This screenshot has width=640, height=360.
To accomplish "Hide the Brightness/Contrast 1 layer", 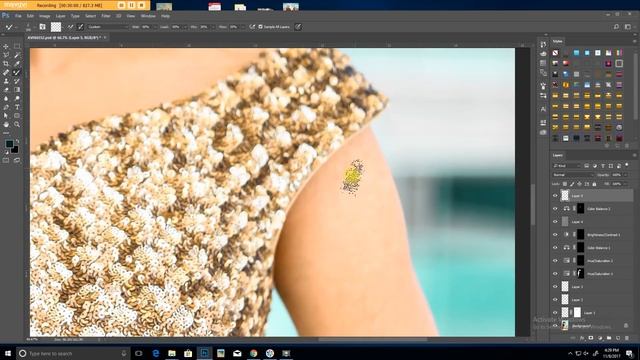I will coord(555,235).
